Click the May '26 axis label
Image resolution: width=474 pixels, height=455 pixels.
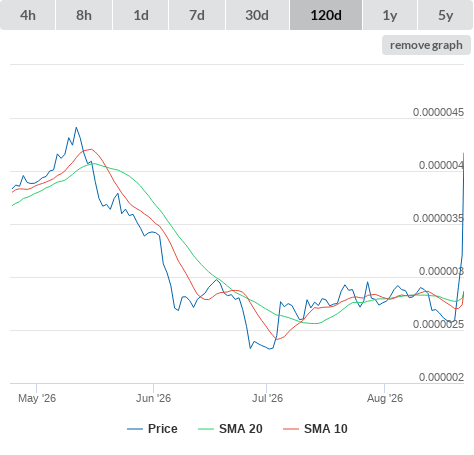pos(37,398)
